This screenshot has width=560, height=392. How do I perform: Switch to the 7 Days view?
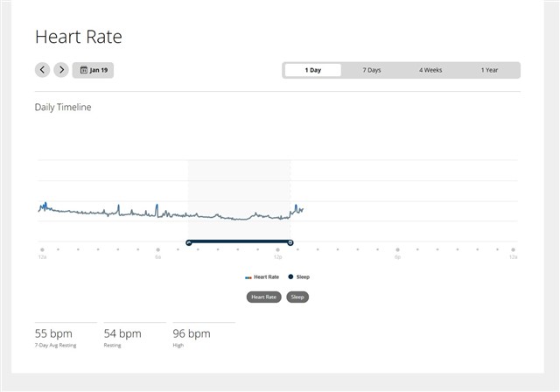tap(372, 70)
